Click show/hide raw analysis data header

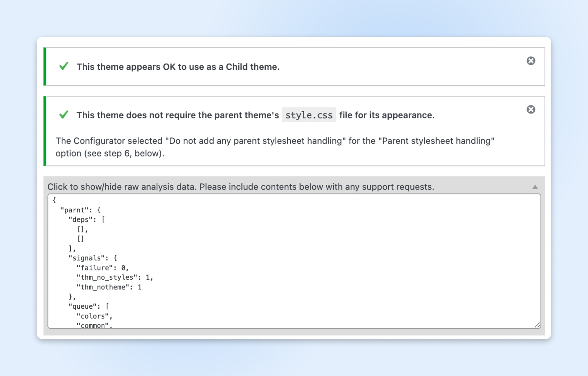pyautogui.click(x=241, y=187)
